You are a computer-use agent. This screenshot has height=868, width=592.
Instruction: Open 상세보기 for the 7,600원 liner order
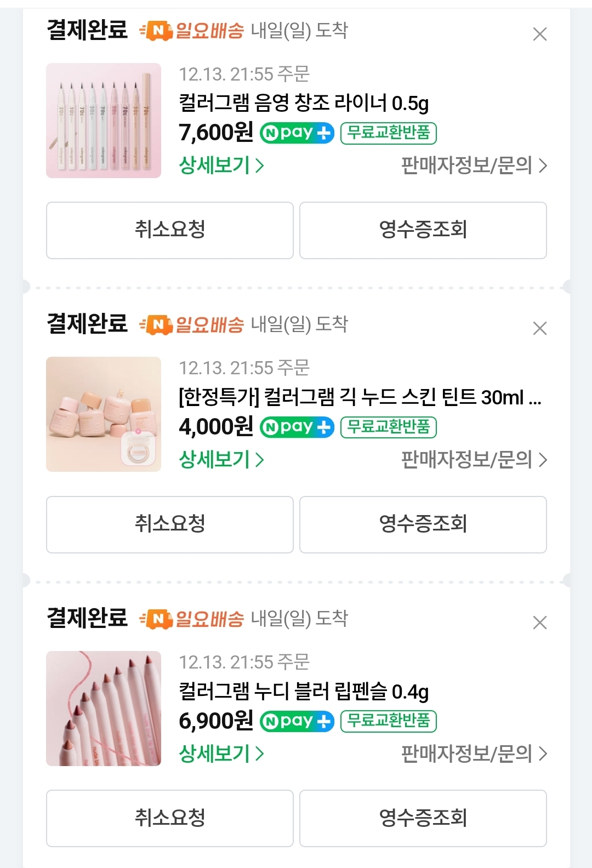[x=221, y=165]
